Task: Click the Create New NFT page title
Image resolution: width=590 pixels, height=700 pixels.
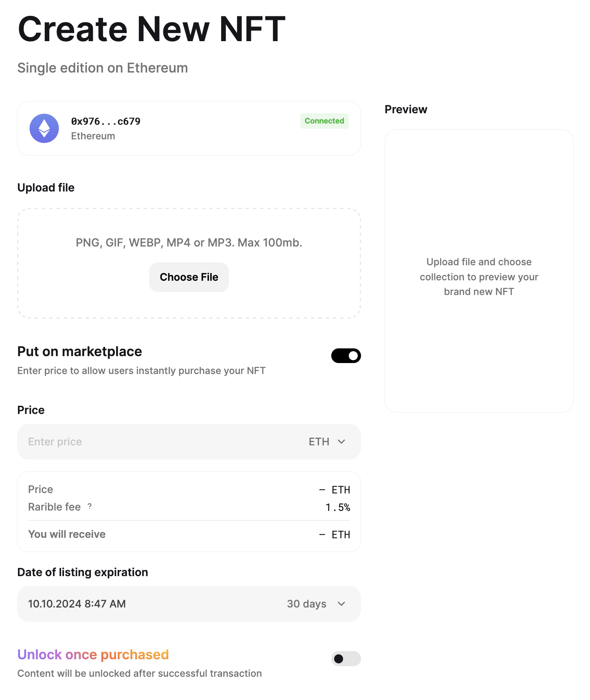Action: pyautogui.click(x=152, y=29)
